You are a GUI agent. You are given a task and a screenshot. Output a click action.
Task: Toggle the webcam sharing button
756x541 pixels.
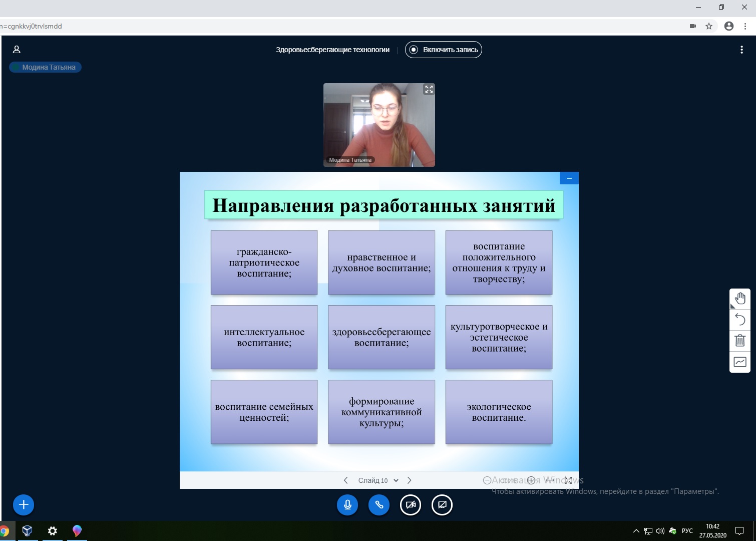pos(411,505)
